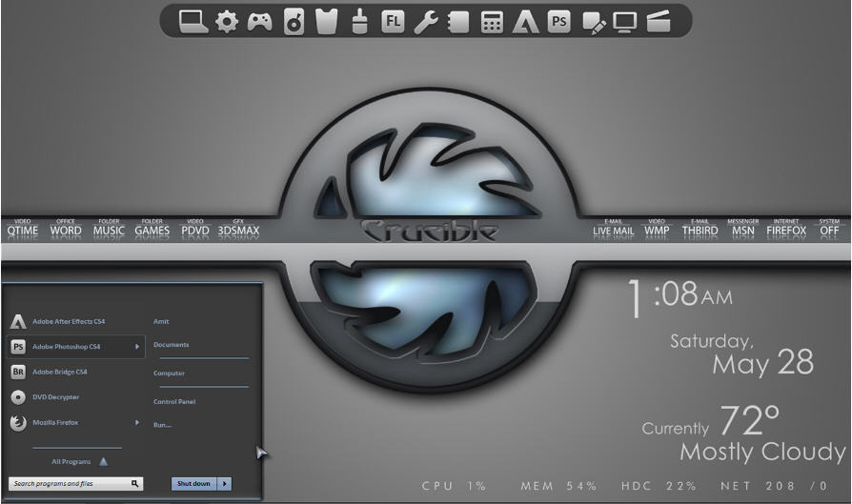852x504 pixels.
Task: Click the CPU 1% meter
Action: (454, 486)
